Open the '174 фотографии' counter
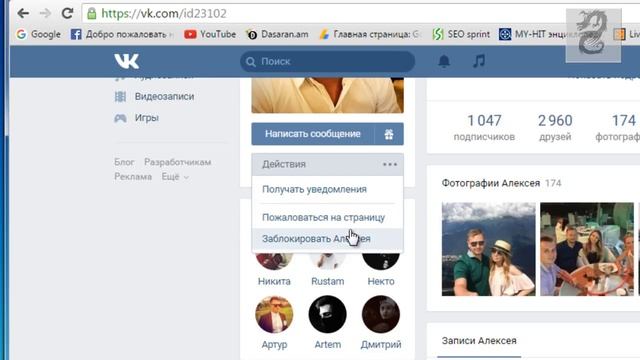The height and width of the screenshot is (360, 640). point(618,128)
